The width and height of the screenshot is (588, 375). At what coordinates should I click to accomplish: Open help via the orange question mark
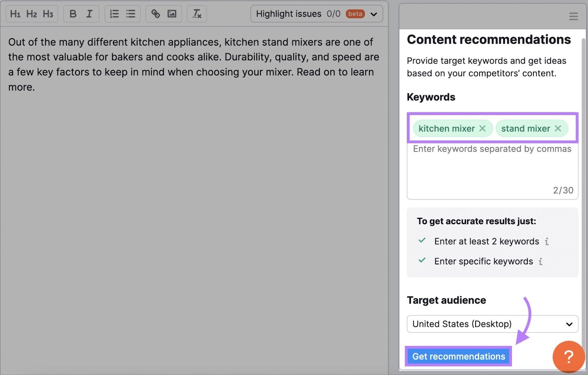point(568,356)
